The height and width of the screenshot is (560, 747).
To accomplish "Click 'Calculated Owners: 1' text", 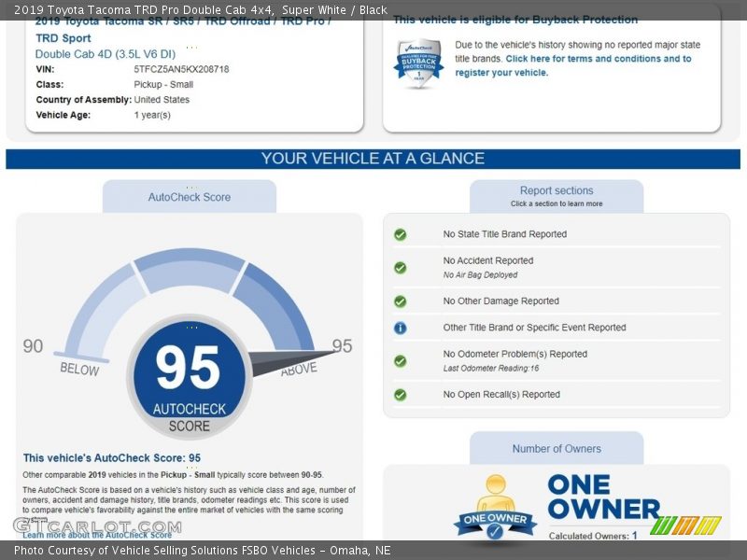I will pyautogui.click(x=593, y=536).
